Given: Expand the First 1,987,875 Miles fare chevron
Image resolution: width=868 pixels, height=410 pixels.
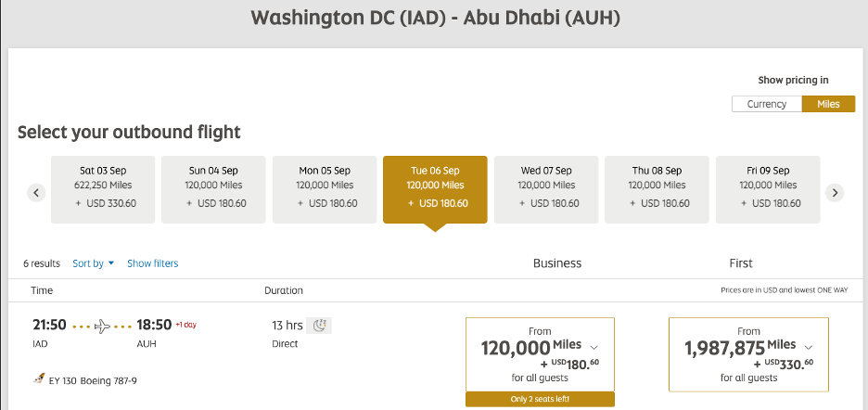Looking at the screenshot, I should [809, 348].
